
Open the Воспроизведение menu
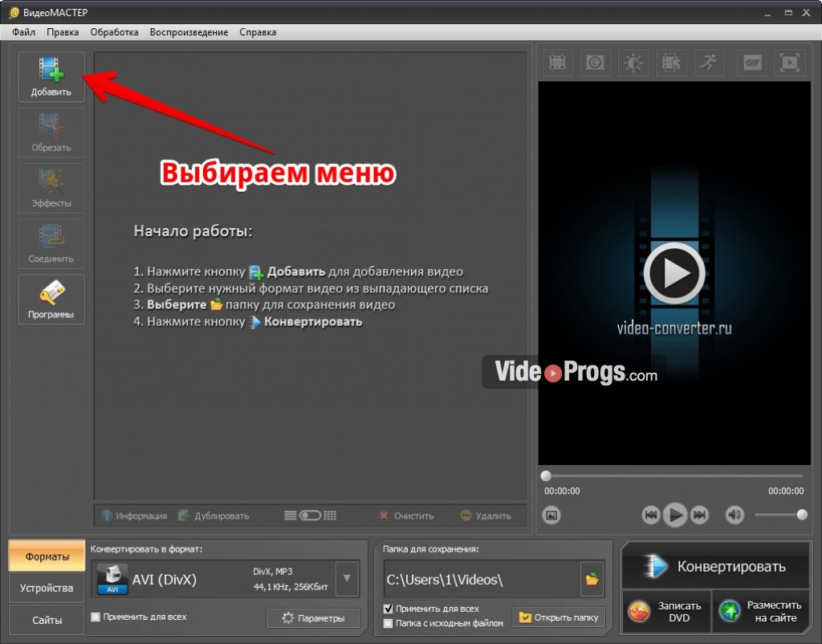tap(189, 32)
